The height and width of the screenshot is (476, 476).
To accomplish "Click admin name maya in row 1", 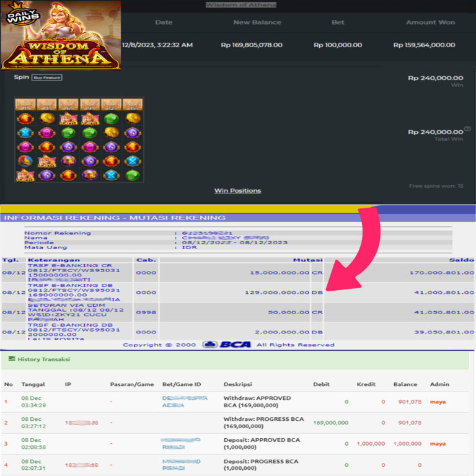I will pos(438,402).
